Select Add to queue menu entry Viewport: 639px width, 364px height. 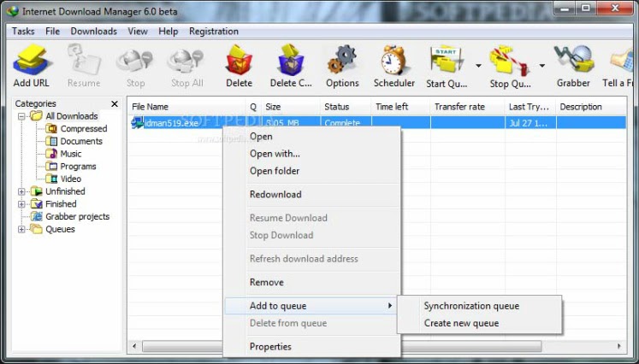click(x=311, y=306)
